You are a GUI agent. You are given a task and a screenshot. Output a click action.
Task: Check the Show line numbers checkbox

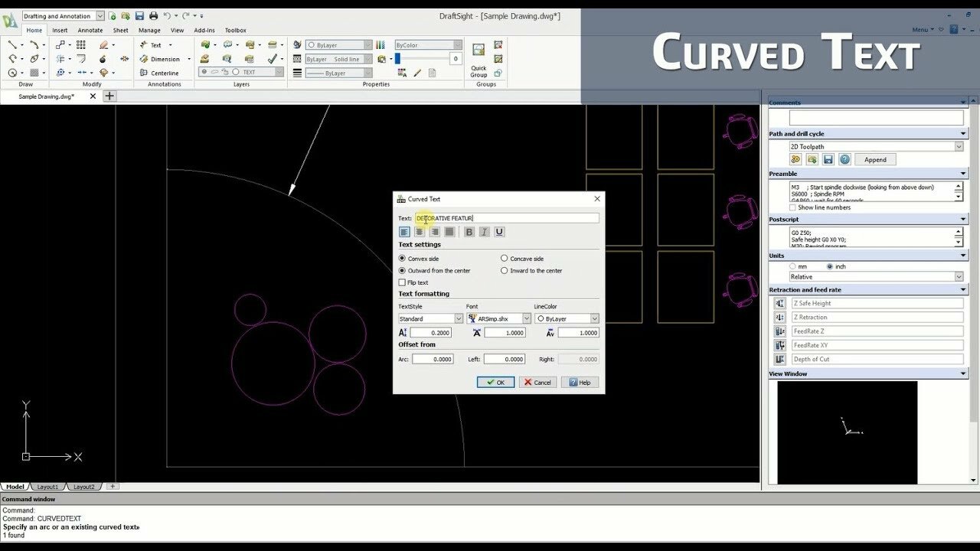point(793,207)
